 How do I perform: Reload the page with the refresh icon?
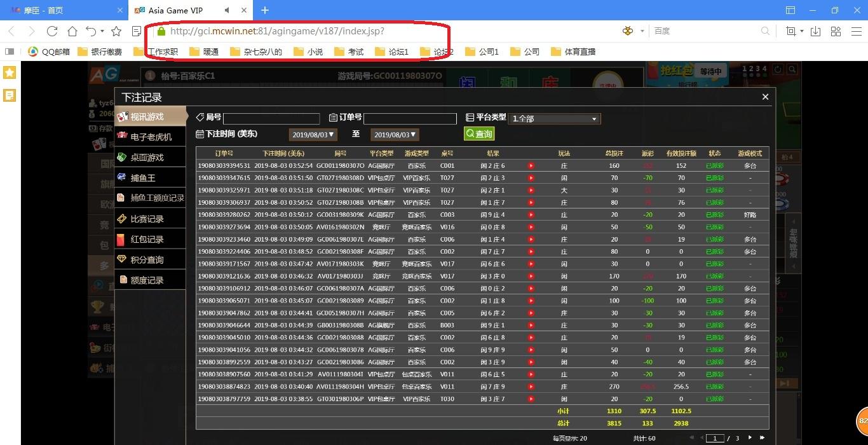pos(52,31)
